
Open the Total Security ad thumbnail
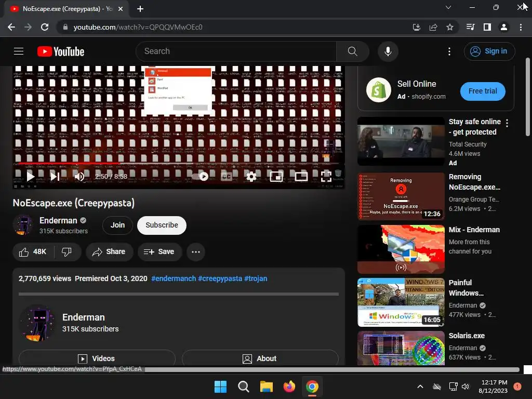[x=401, y=141]
